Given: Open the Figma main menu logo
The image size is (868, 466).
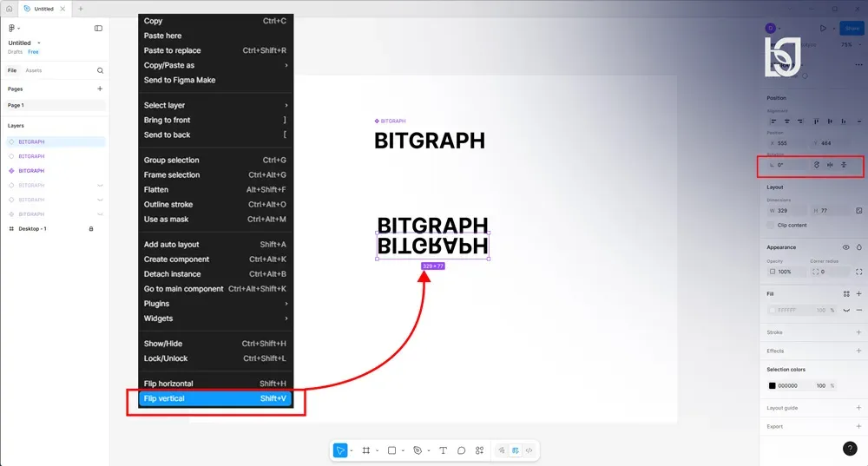Looking at the screenshot, I should pyautogui.click(x=11, y=29).
